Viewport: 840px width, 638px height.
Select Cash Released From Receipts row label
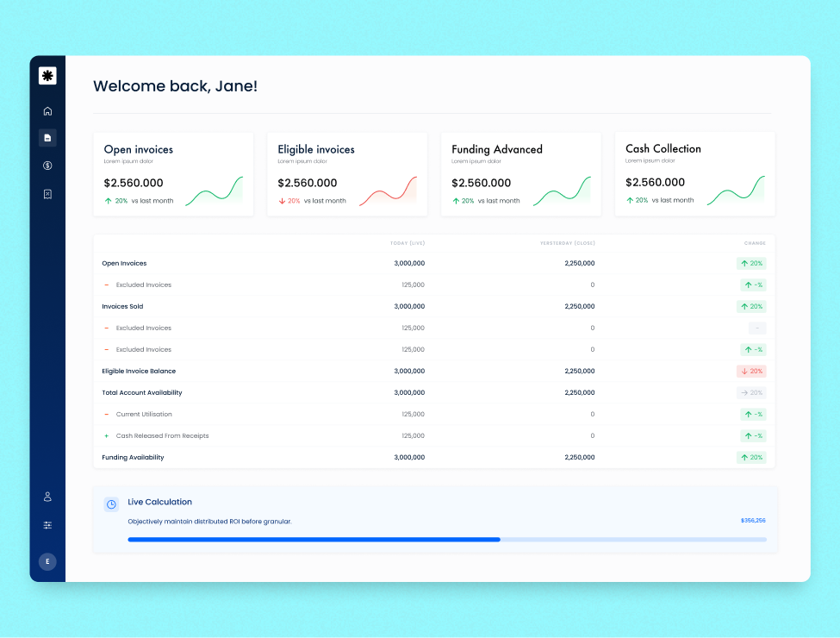(162, 436)
